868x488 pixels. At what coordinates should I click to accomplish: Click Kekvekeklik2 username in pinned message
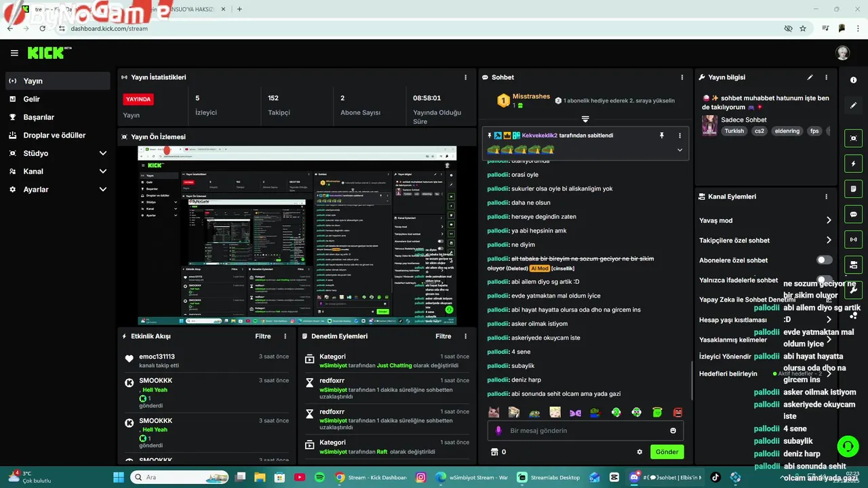(x=539, y=136)
